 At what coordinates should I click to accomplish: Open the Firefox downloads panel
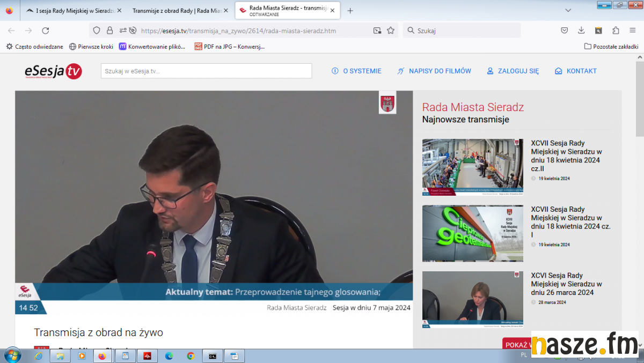(581, 31)
